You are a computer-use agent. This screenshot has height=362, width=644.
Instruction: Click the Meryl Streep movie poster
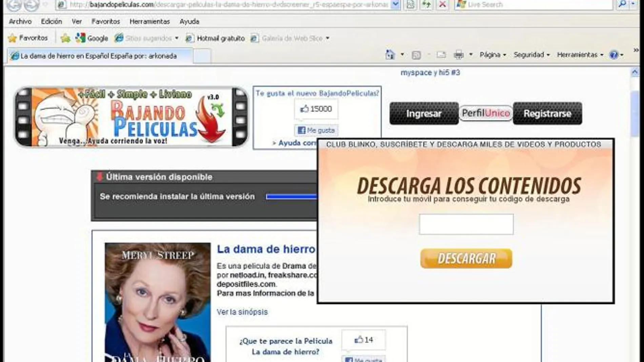pyautogui.click(x=158, y=302)
